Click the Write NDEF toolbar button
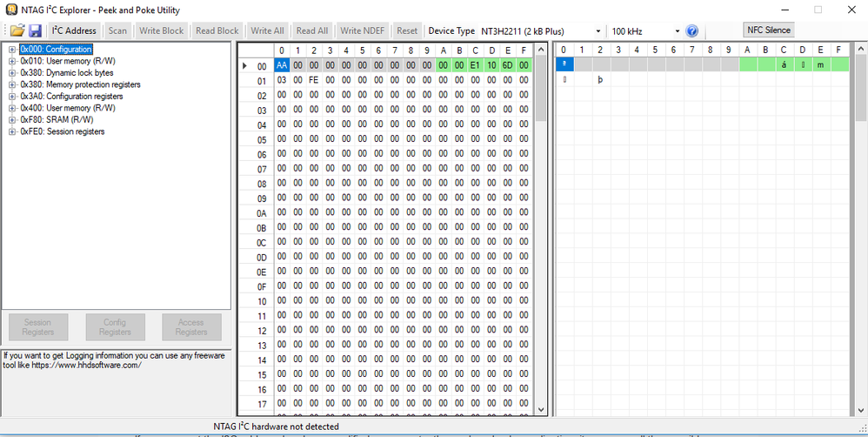 pyautogui.click(x=363, y=31)
